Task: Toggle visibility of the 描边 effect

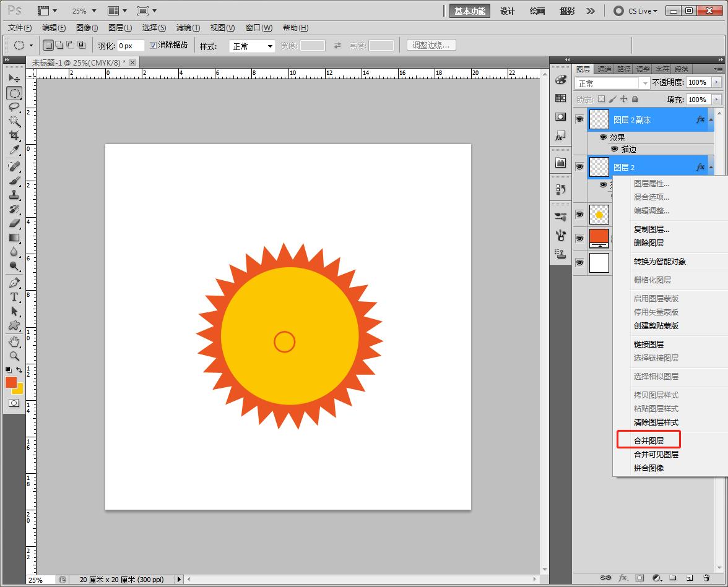Action: [614, 149]
